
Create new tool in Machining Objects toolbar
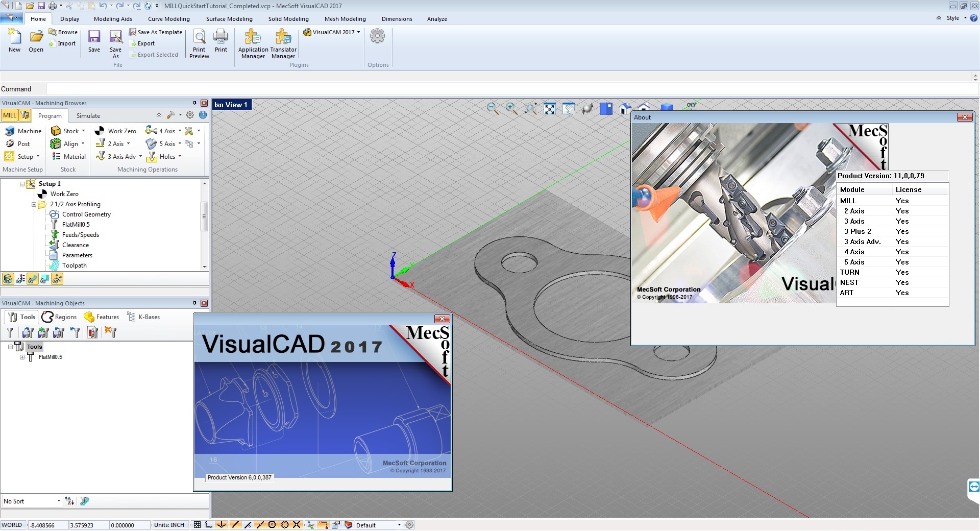(x=10, y=333)
